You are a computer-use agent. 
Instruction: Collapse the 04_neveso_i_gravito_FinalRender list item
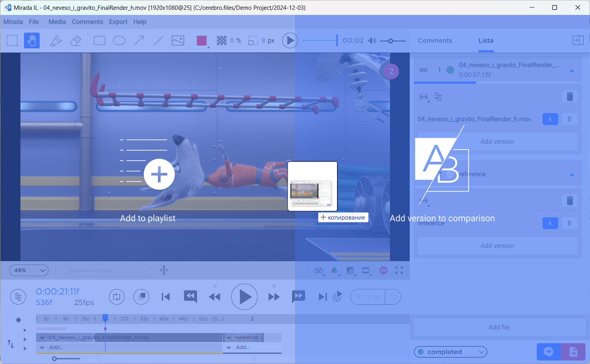[572, 70]
